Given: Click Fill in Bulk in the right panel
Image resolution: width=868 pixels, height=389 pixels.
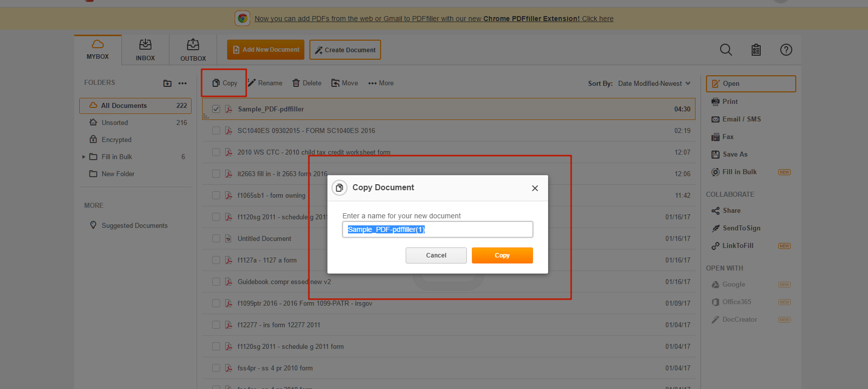Looking at the screenshot, I should [x=734, y=172].
